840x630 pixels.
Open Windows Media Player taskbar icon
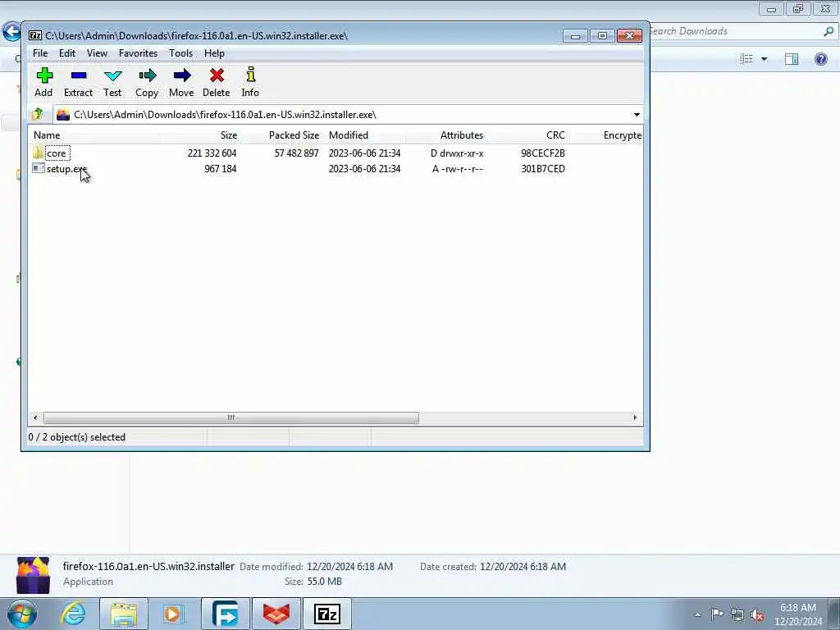coord(173,614)
